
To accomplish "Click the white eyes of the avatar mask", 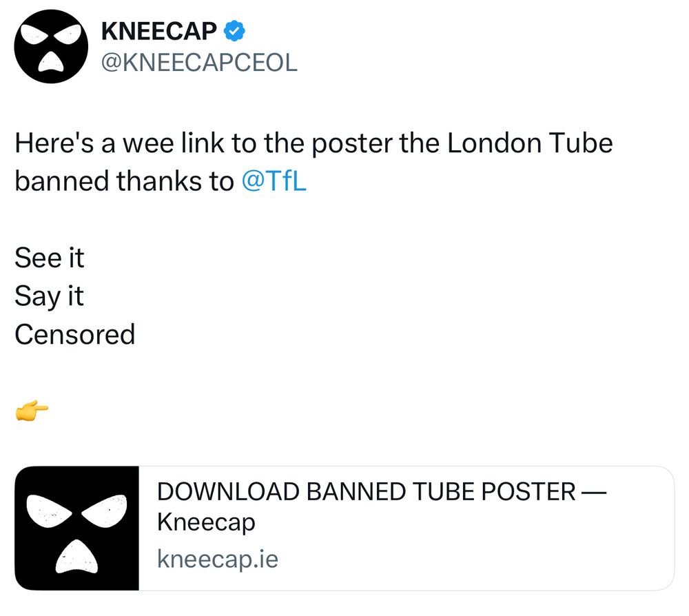I will coord(50,34).
